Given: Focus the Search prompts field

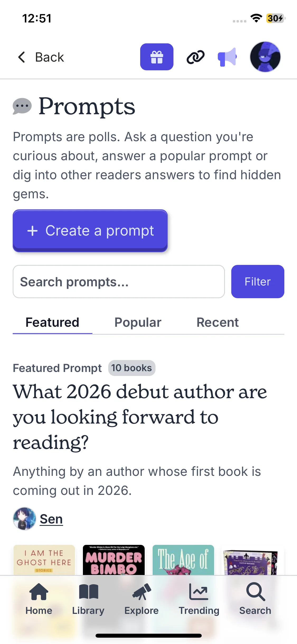Looking at the screenshot, I should click(119, 282).
